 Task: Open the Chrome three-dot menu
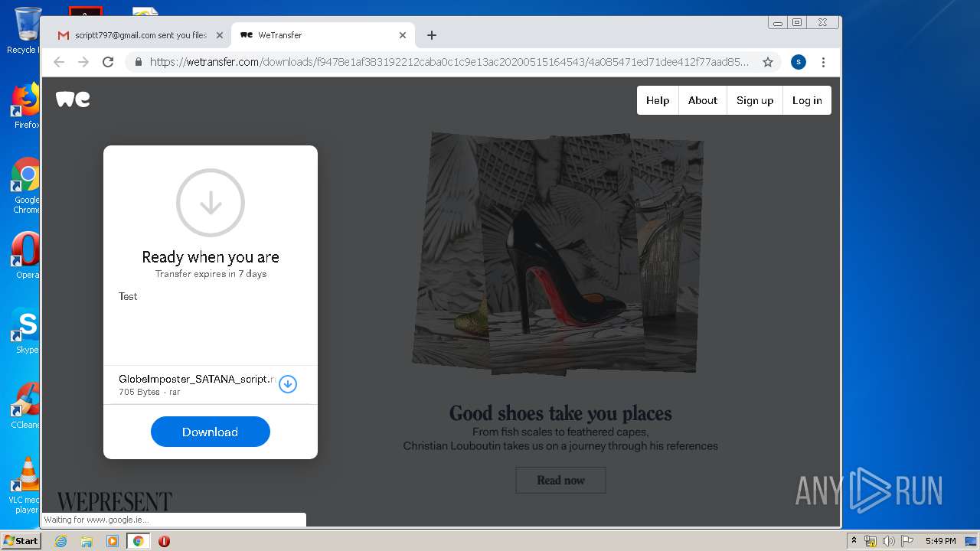tap(823, 62)
